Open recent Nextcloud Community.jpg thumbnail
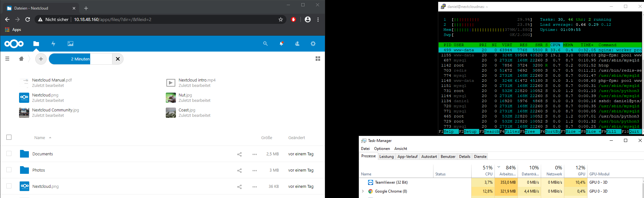The width and height of the screenshot is (644, 198). pyautogui.click(x=24, y=113)
